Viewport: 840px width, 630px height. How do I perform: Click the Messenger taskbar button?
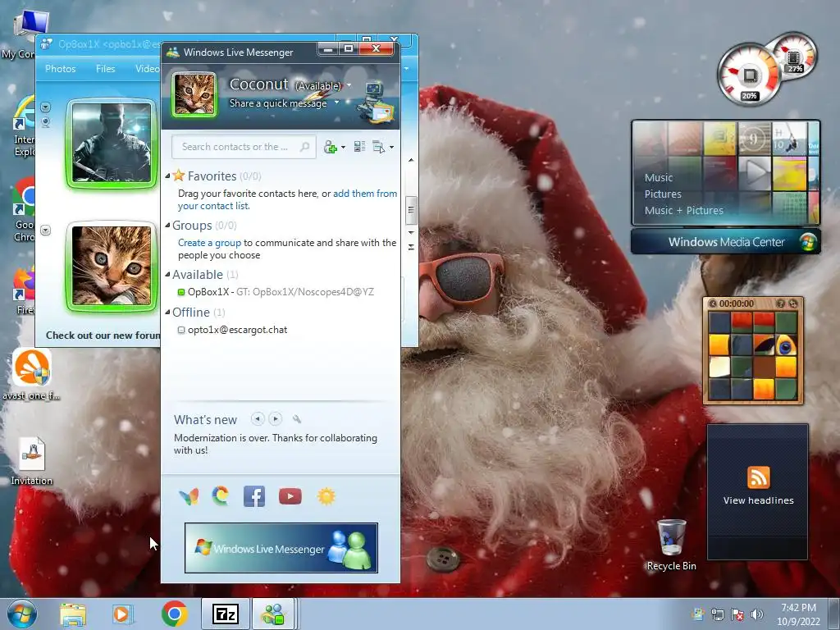274,614
